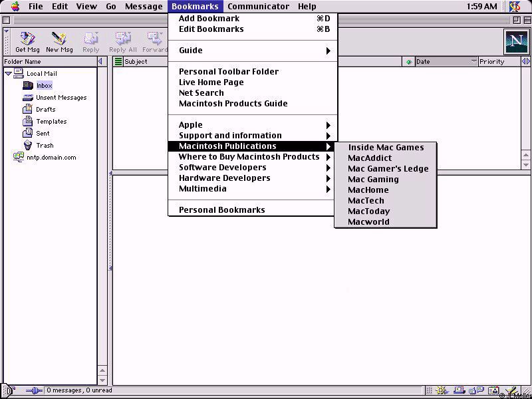Click the New Msg toolbar icon
Image resolution: width=532 pixels, height=399 pixels.
click(x=59, y=42)
